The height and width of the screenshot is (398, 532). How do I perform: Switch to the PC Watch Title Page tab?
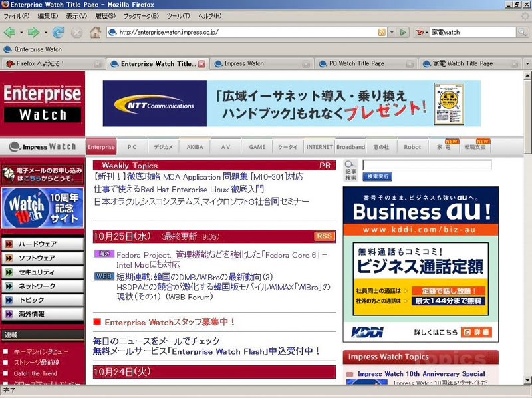[366, 63]
